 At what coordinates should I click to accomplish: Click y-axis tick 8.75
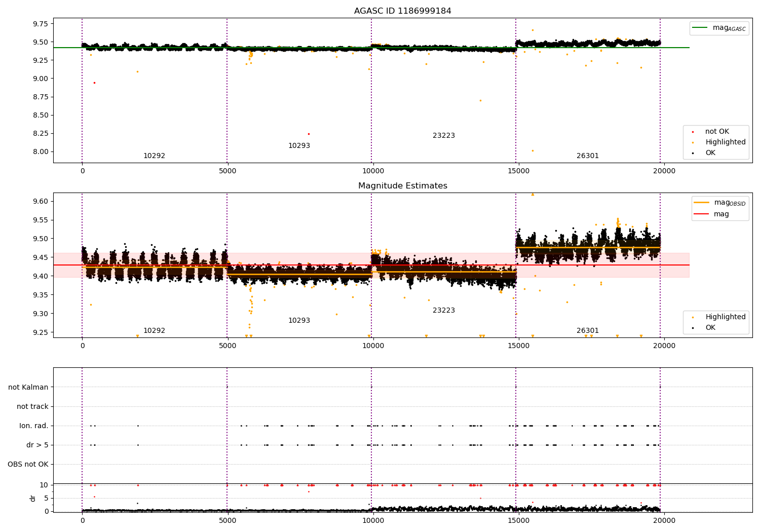coord(40,97)
